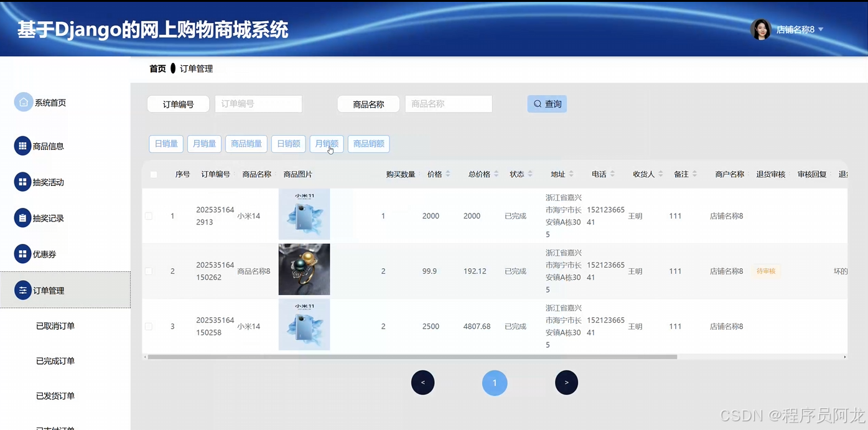Click the 抽奖记录 clipboard icon
Screen dimensions: 868x430
22,218
